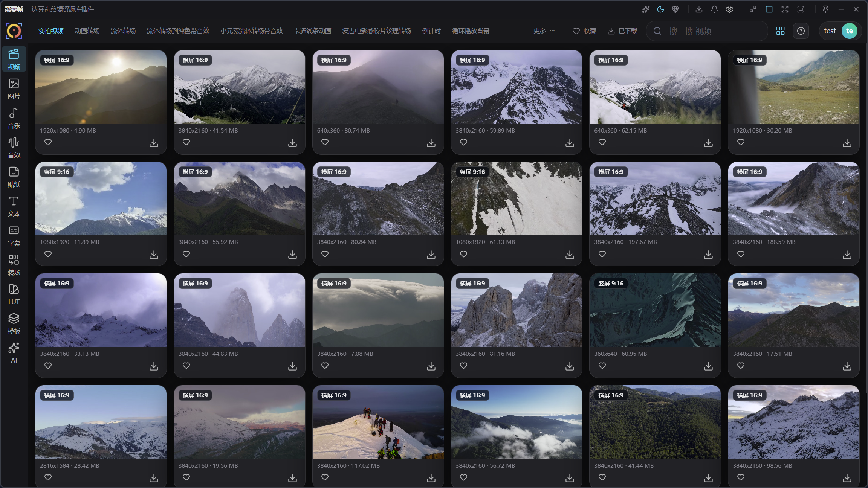Switch the grid layout view icon
Viewport: 868px width, 488px height.
click(781, 31)
